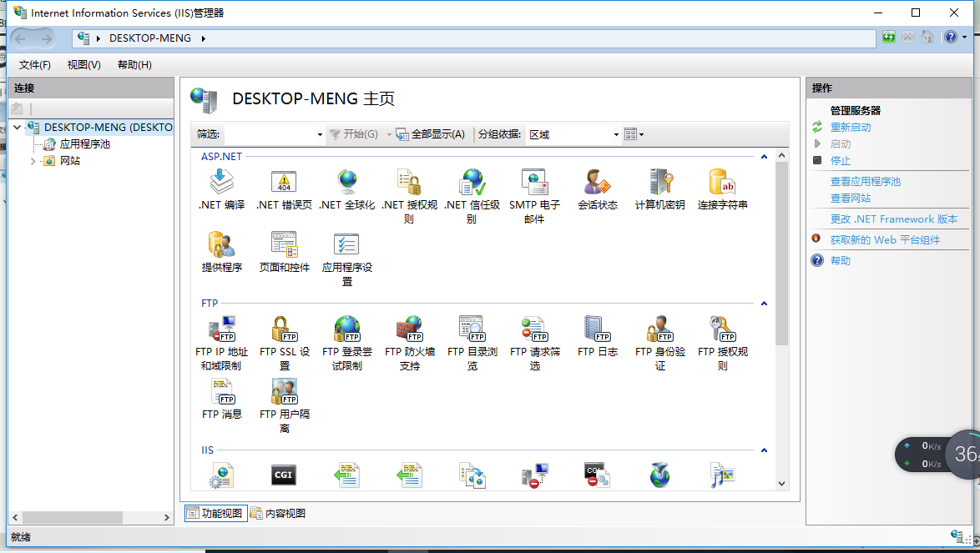This screenshot has width=980, height=553.
Task: Select the 连接字符串 feature
Action: click(721, 188)
